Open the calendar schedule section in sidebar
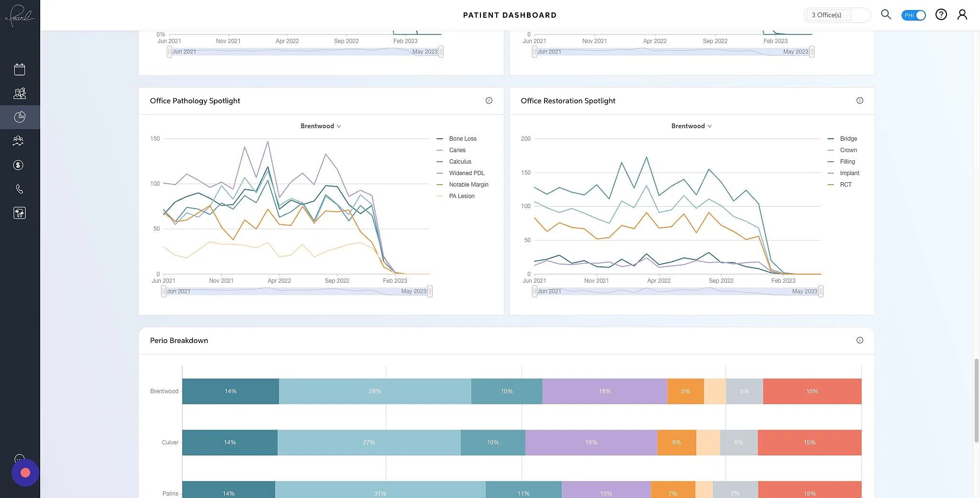This screenshot has height=498, width=980. pos(19,69)
